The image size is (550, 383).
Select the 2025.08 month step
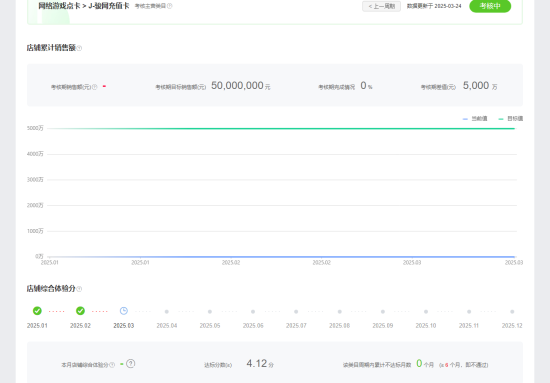click(340, 311)
